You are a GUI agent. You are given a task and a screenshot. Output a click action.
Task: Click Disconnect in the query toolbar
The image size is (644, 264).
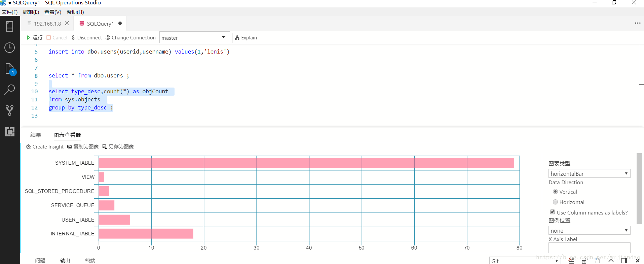[x=87, y=38]
